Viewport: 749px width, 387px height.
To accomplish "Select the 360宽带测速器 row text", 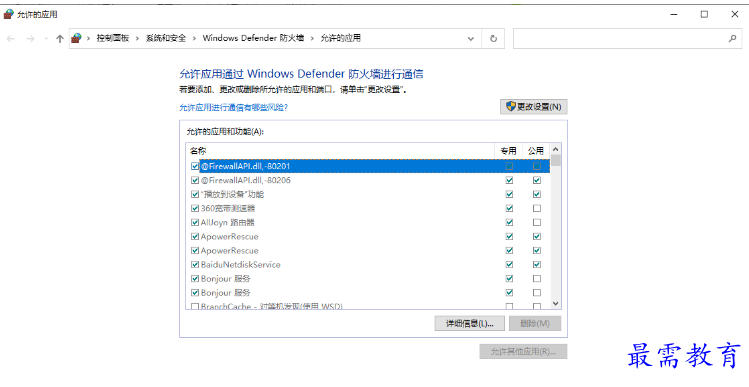I will [x=228, y=208].
